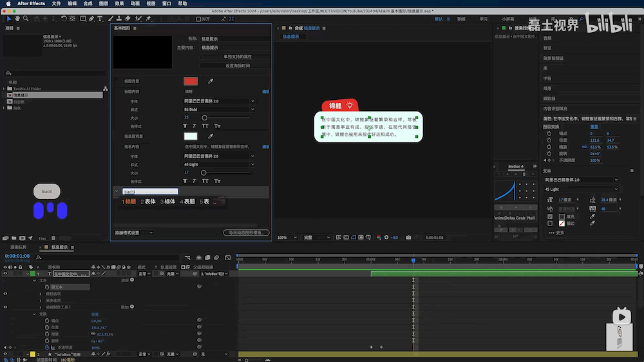Select the Clone Stamp tool
The height and width of the screenshot is (362, 644).
coord(118,19)
